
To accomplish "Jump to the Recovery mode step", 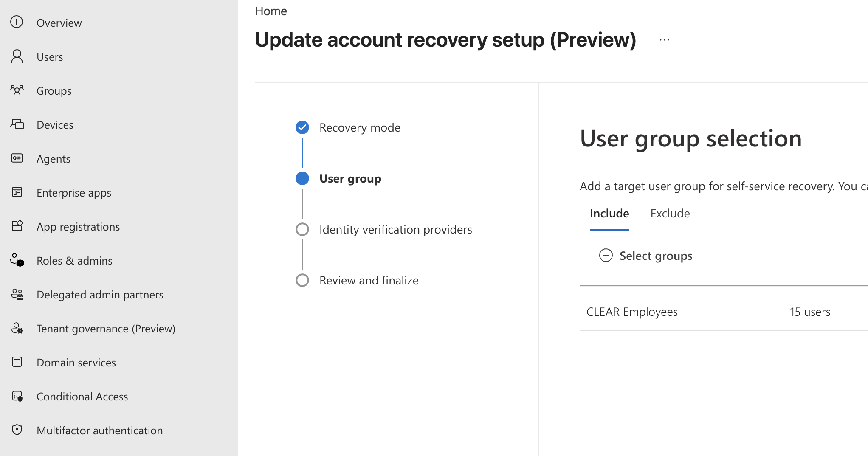I will (360, 127).
